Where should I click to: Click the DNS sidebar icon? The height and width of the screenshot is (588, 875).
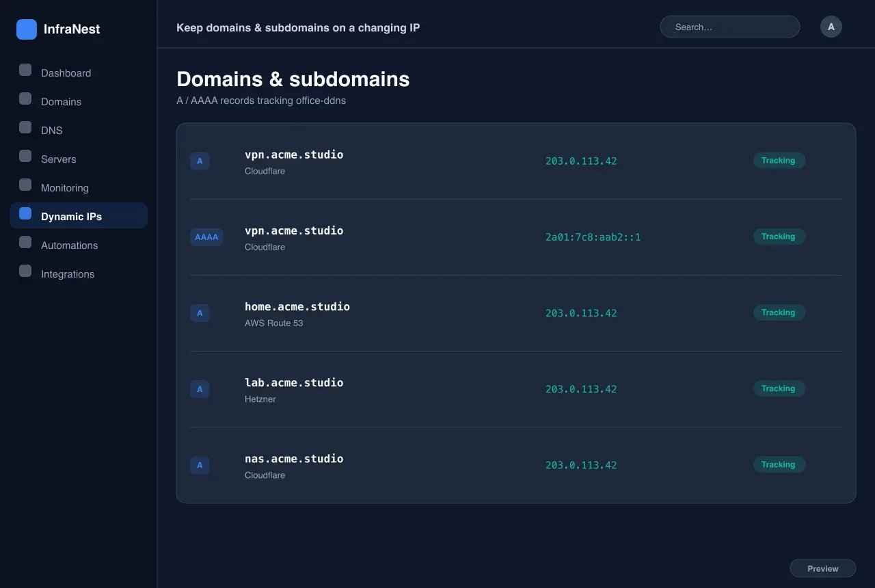(x=25, y=127)
